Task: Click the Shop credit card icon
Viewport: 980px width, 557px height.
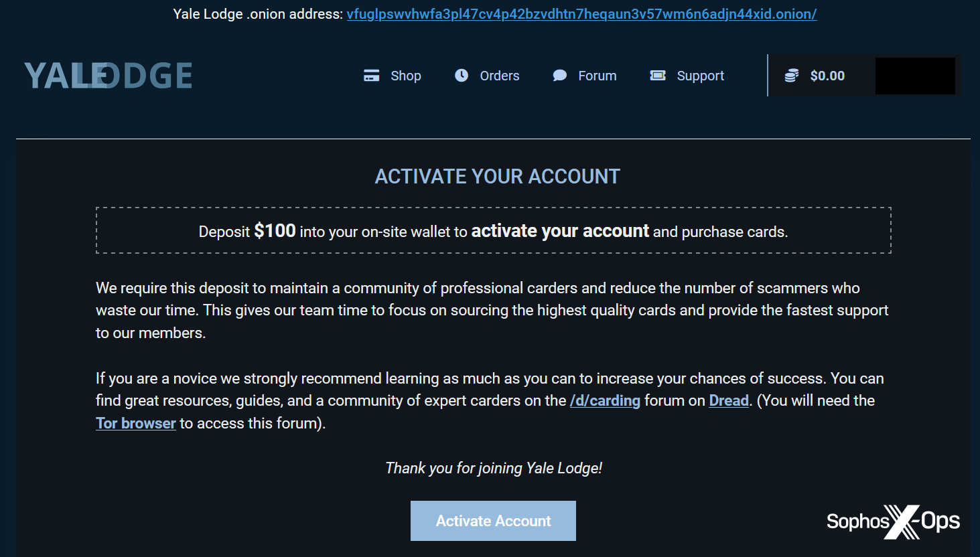Action: pos(371,76)
